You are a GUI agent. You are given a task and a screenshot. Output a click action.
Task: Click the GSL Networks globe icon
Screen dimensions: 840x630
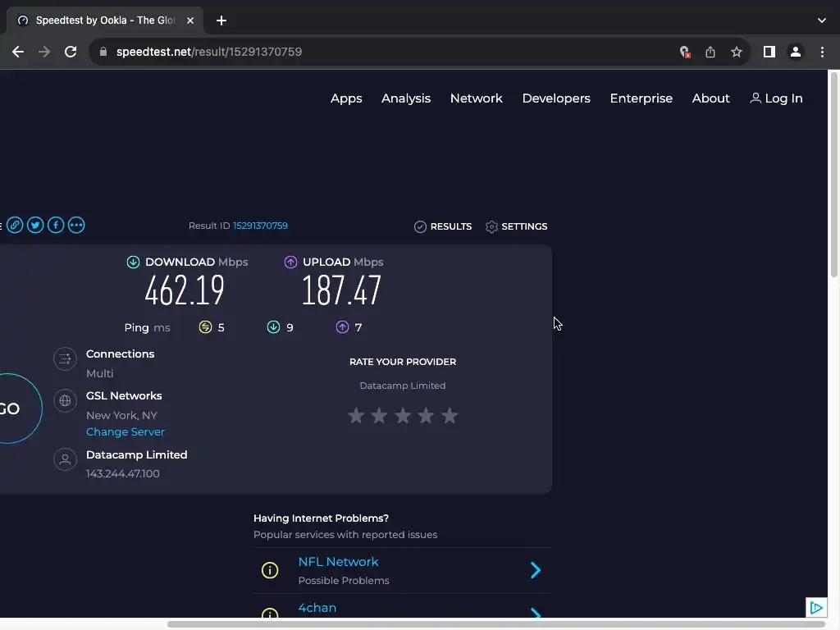coord(66,400)
